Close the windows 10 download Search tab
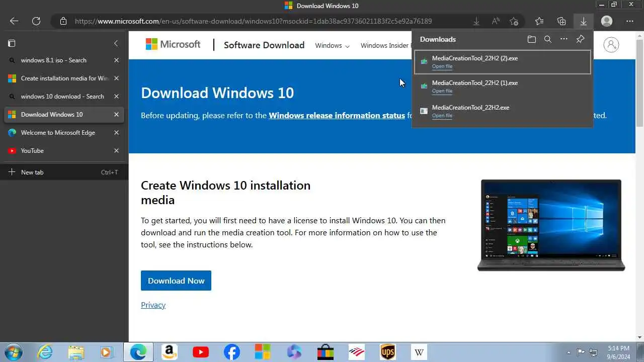 (x=116, y=96)
